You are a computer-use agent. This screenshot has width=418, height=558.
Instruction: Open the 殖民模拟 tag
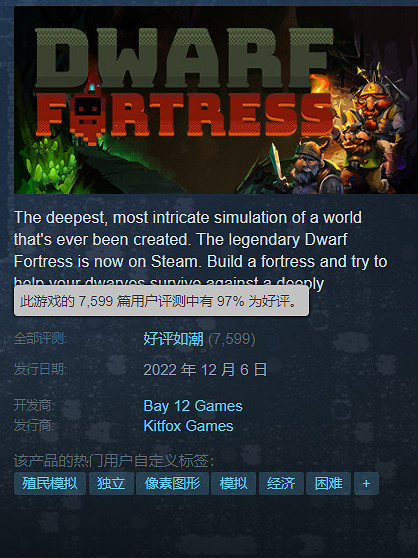50,484
